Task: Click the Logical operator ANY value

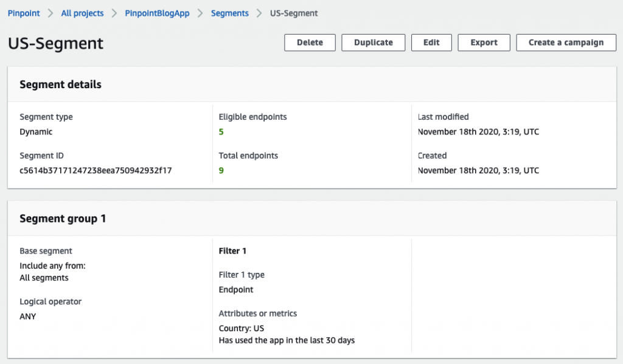Action: click(28, 317)
